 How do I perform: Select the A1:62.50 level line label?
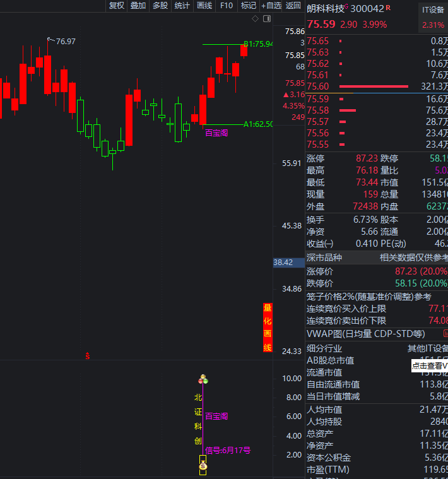[x=258, y=124]
